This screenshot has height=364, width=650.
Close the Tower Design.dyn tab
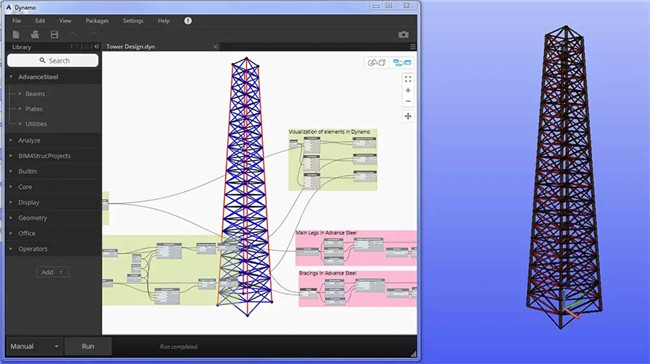point(215,46)
